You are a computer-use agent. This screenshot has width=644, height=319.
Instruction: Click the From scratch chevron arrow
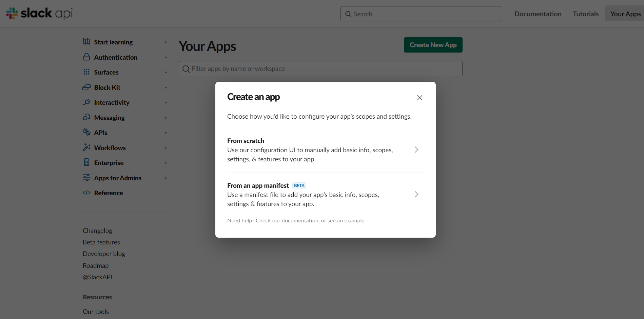416,150
